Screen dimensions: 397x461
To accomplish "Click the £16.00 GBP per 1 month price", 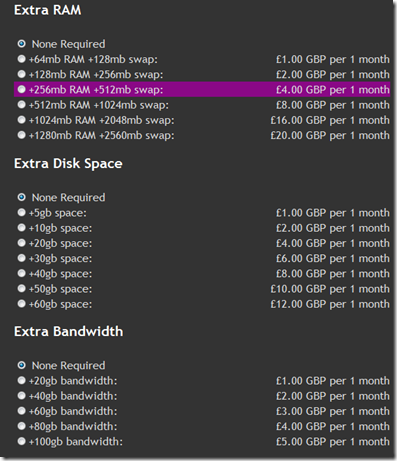I will click(x=330, y=120).
